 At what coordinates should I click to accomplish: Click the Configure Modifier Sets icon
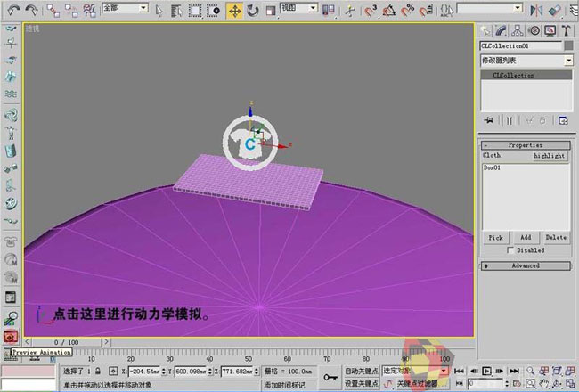pyautogui.click(x=563, y=120)
